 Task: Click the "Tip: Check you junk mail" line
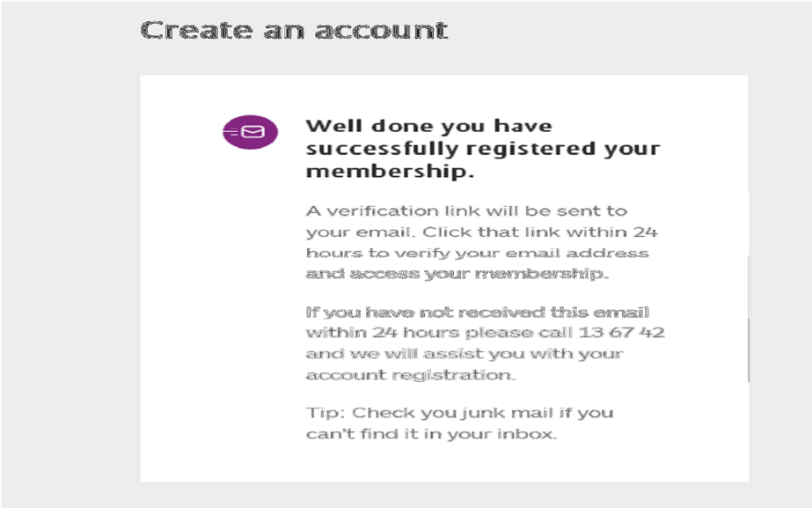pyautogui.click(x=459, y=413)
